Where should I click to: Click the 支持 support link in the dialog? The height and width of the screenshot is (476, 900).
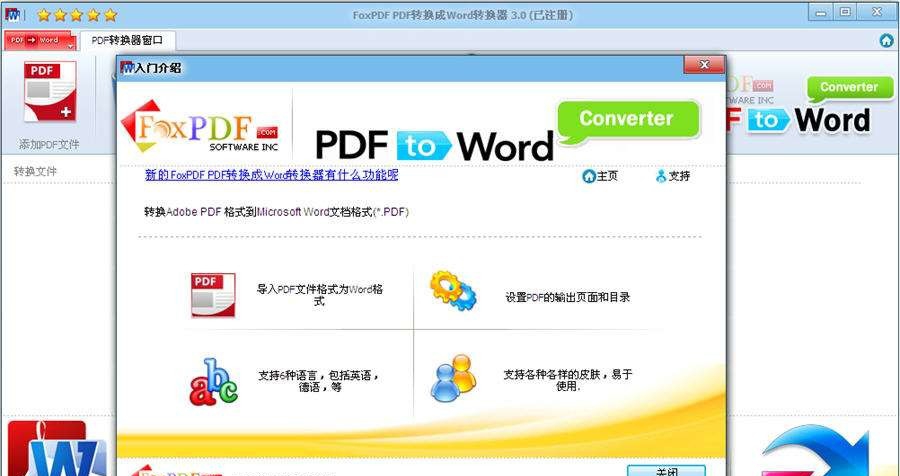click(x=673, y=176)
